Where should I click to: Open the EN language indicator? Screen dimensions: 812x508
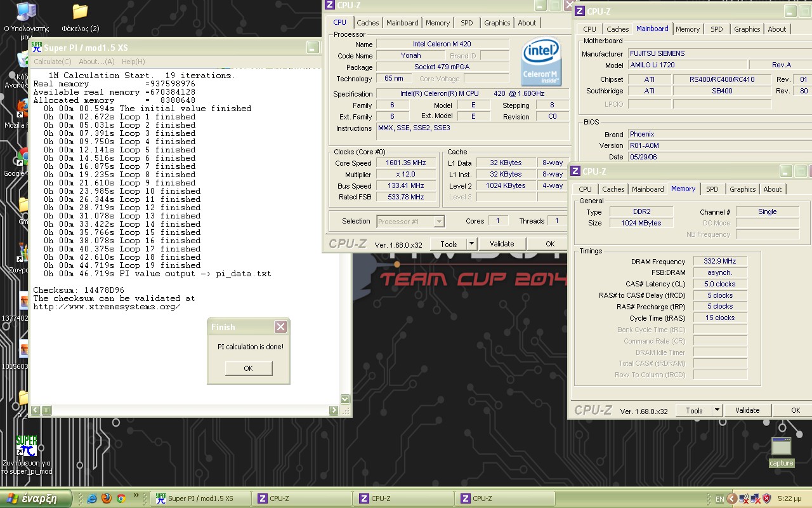point(719,499)
